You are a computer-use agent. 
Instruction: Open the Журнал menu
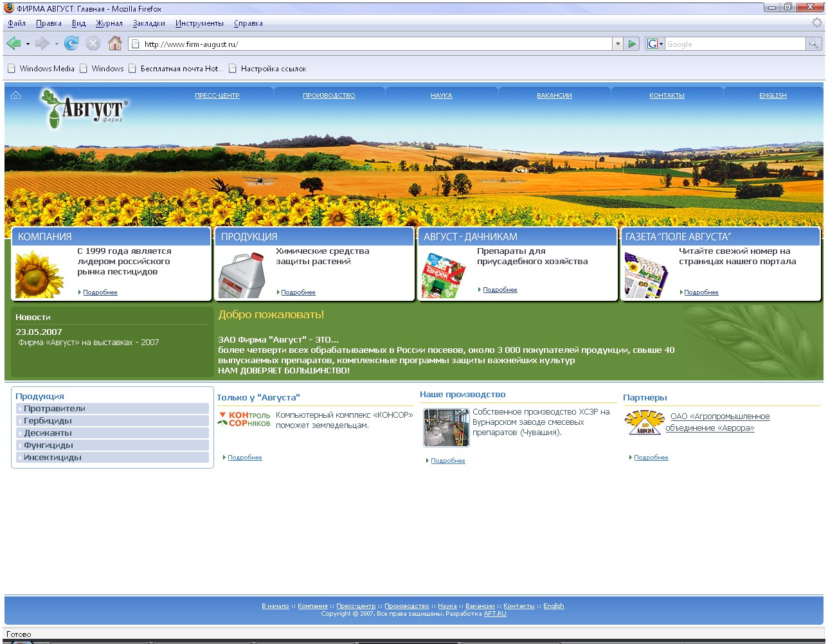click(x=109, y=23)
